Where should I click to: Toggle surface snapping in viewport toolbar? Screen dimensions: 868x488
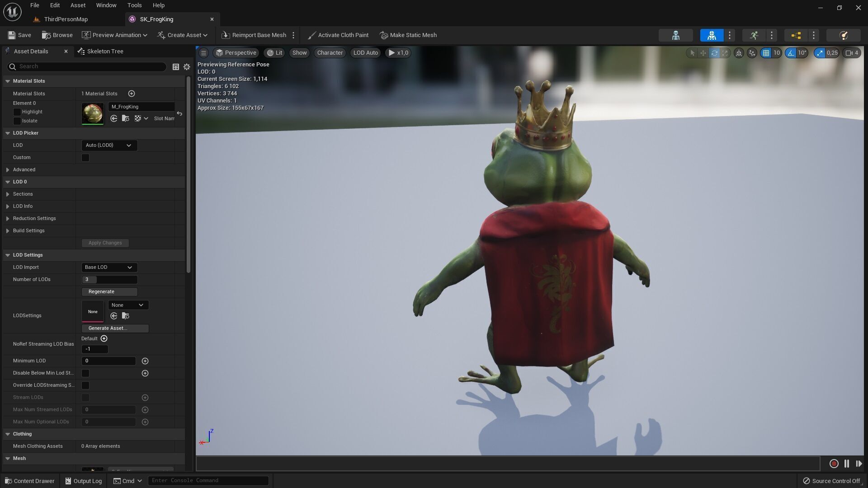pos(752,53)
